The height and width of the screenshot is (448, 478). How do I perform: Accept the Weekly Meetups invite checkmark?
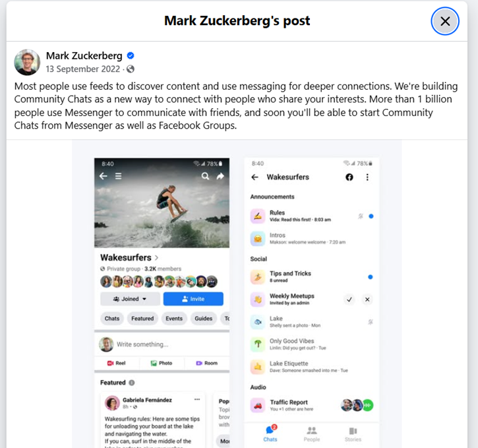pyautogui.click(x=349, y=300)
